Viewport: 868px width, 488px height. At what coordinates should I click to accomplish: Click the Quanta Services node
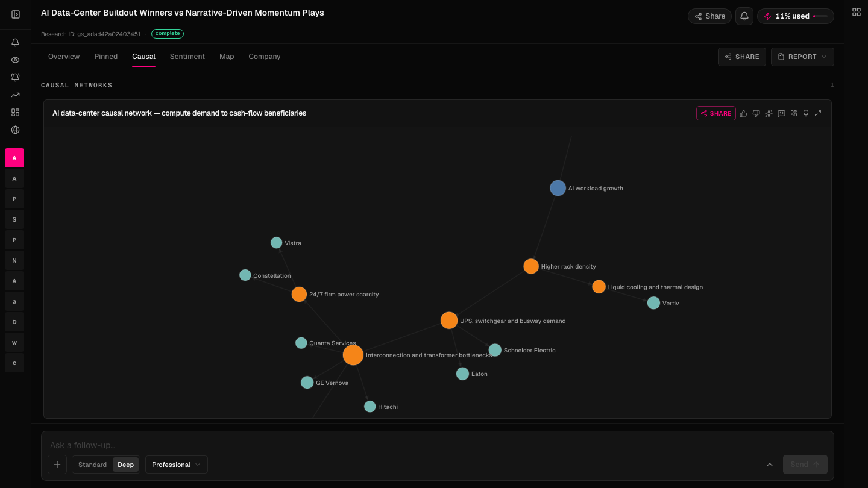click(x=301, y=343)
